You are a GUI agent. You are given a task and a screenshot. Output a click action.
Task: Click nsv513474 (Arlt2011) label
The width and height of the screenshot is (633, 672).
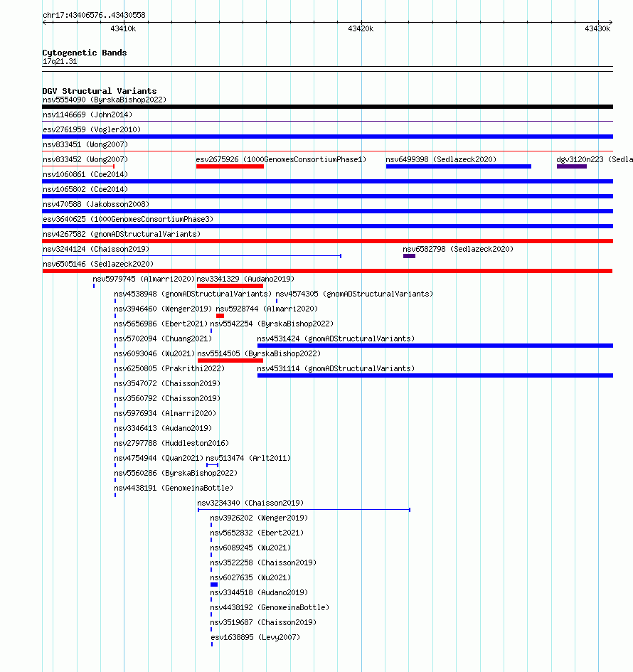[248, 458]
